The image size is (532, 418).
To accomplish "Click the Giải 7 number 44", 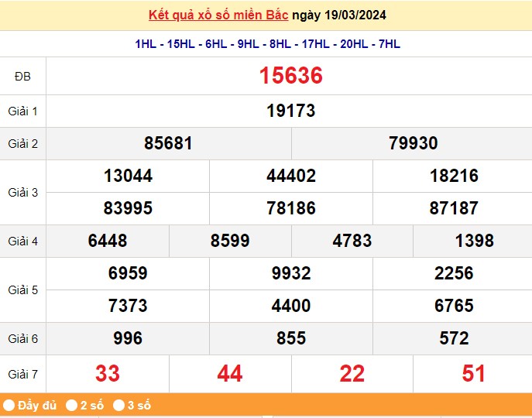I will [230, 374].
